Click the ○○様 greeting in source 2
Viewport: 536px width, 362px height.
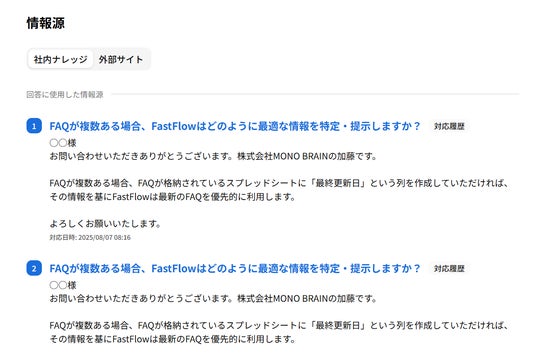coord(63,285)
